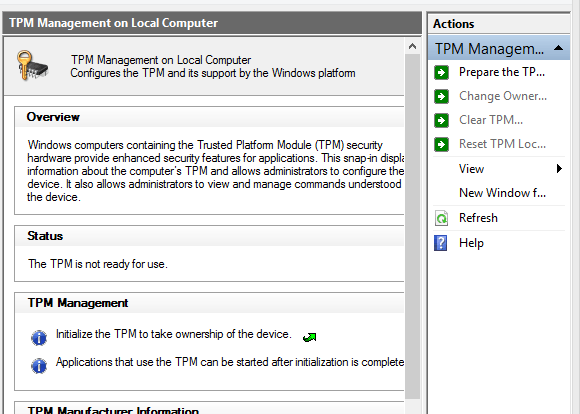Image resolution: width=580 pixels, height=414 pixels.
Task: Click info icon next to Initialize the TPM
Action: tap(39, 338)
